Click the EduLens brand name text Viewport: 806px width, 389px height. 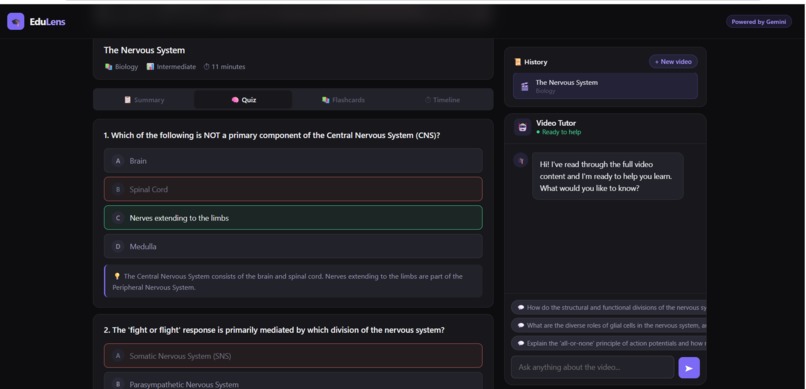47,22
